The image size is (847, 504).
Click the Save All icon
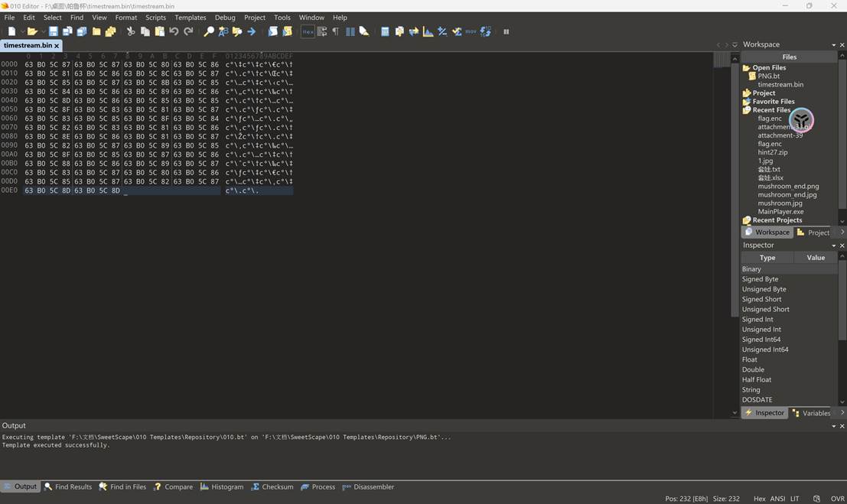82,31
